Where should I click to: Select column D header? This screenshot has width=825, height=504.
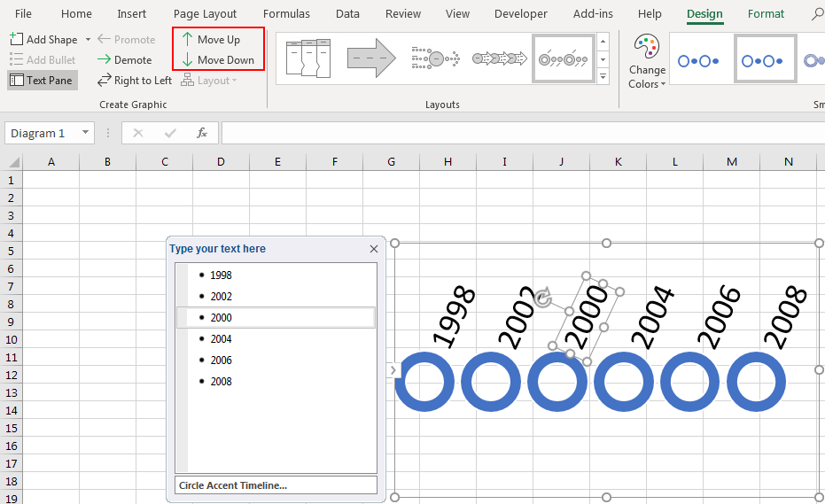pos(221,161)
